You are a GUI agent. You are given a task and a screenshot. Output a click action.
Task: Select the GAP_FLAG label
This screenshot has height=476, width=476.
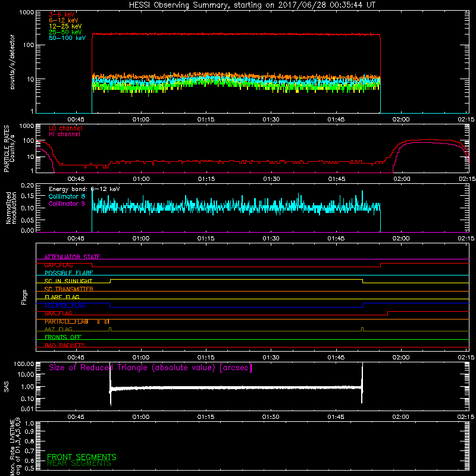(x=58, y=265)
